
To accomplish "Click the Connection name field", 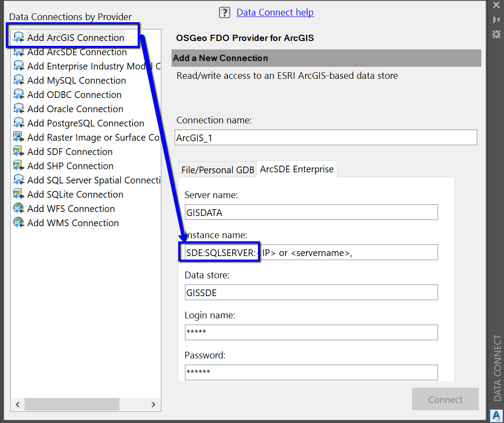I will point(326,138).
